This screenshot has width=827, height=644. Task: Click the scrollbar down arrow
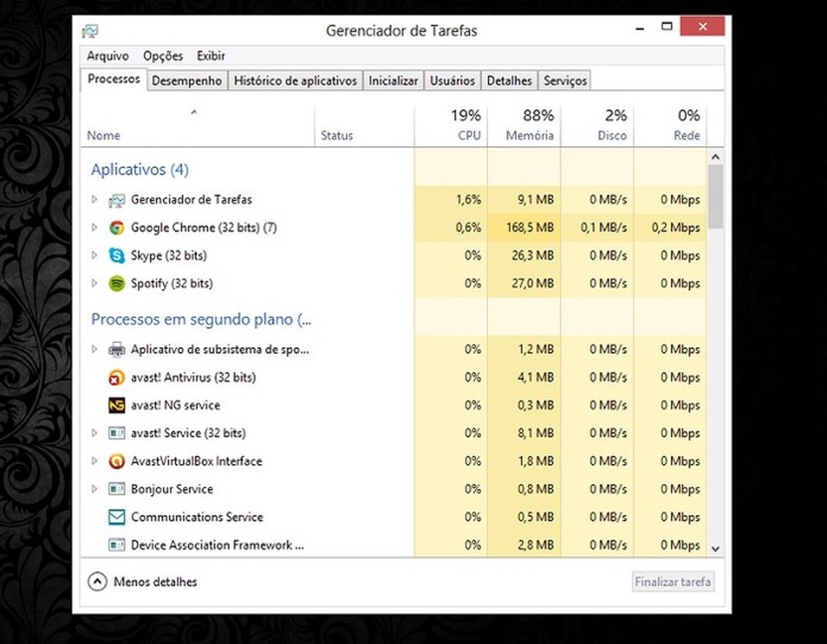[x=715, y=548]
